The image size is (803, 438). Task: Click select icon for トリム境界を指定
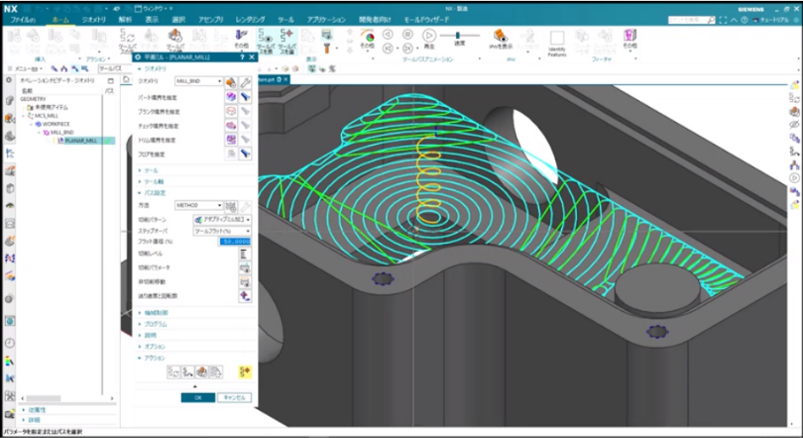(x=231, y=139)
